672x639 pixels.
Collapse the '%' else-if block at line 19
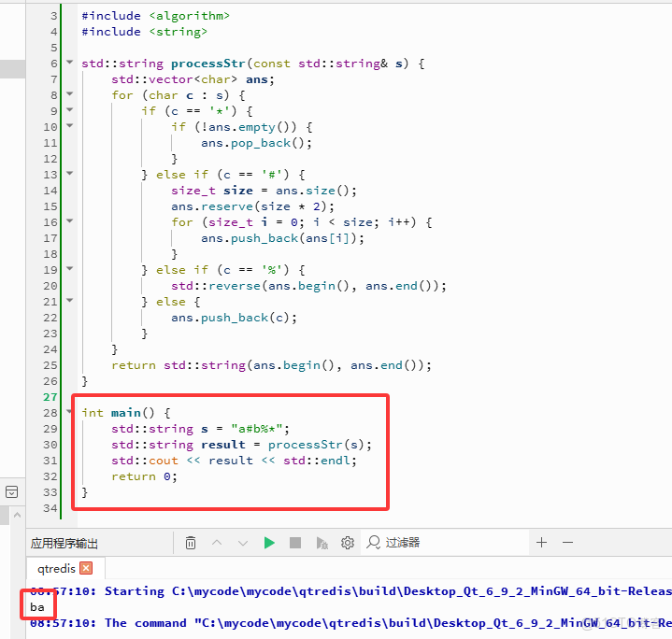pos(70,269)
